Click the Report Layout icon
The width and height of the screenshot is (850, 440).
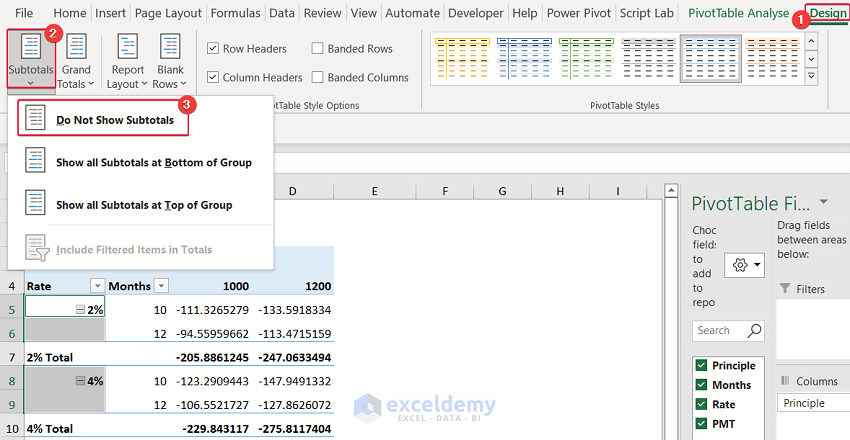(127, 58)
